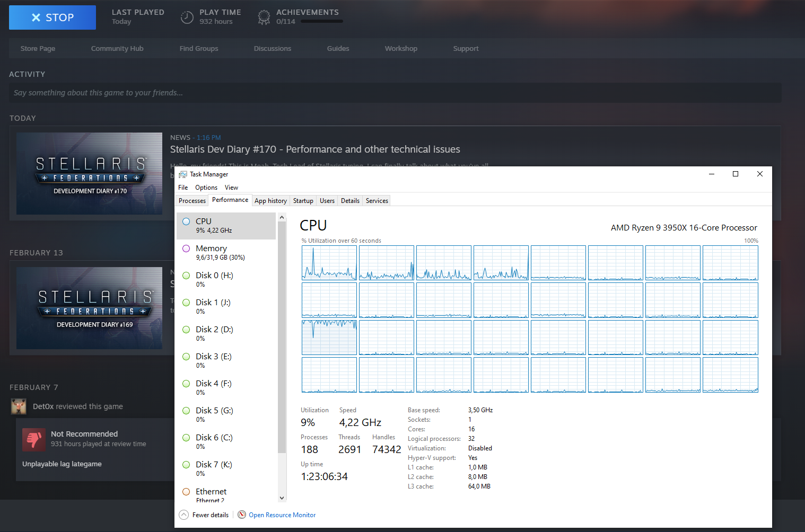Open the Dev Diary #170 thumbnail
The height and width of the screenshot is (532, 805).
coord(89,174)
